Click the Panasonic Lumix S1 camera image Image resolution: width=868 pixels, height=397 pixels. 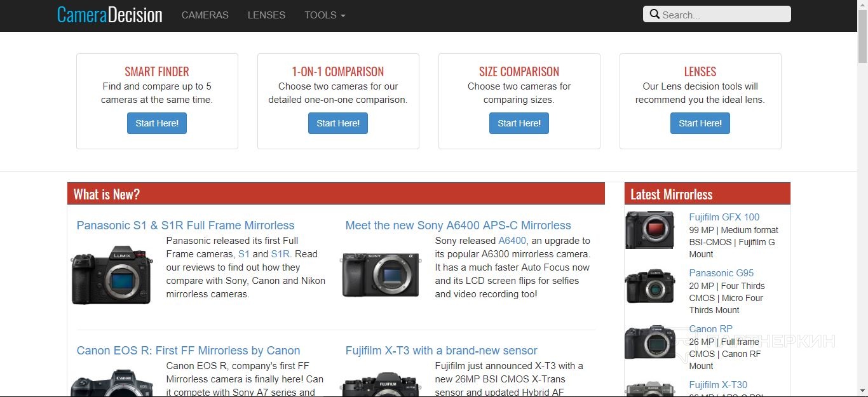(x=112, y=275)
